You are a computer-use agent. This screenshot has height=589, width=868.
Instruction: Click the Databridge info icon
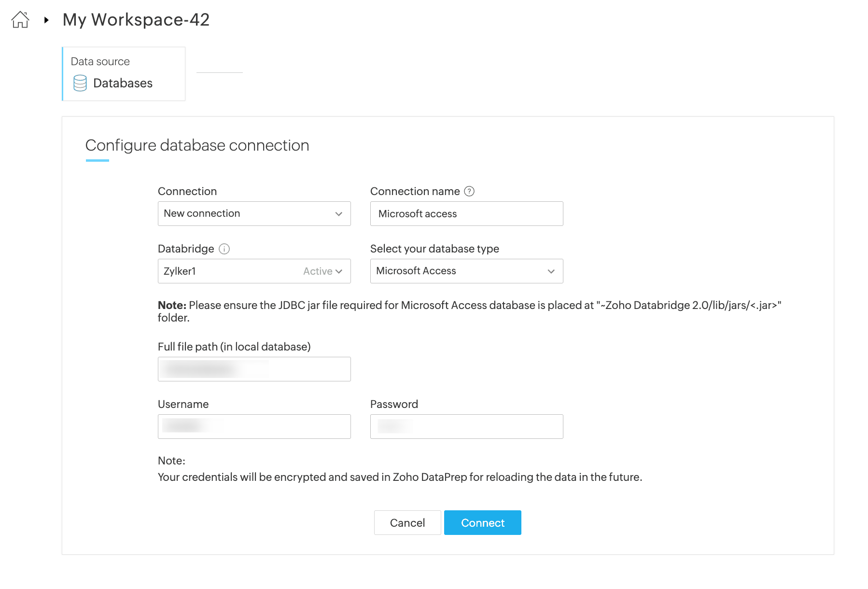coord(224,249)
